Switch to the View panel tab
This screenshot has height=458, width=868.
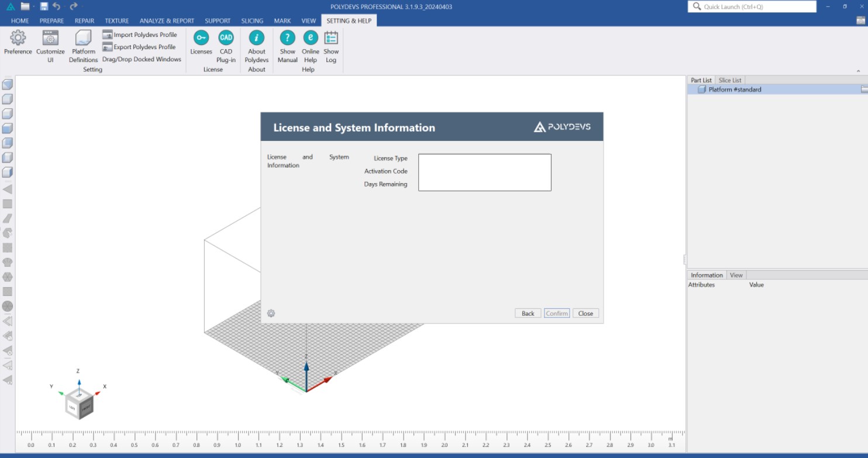tap(736, 275)
